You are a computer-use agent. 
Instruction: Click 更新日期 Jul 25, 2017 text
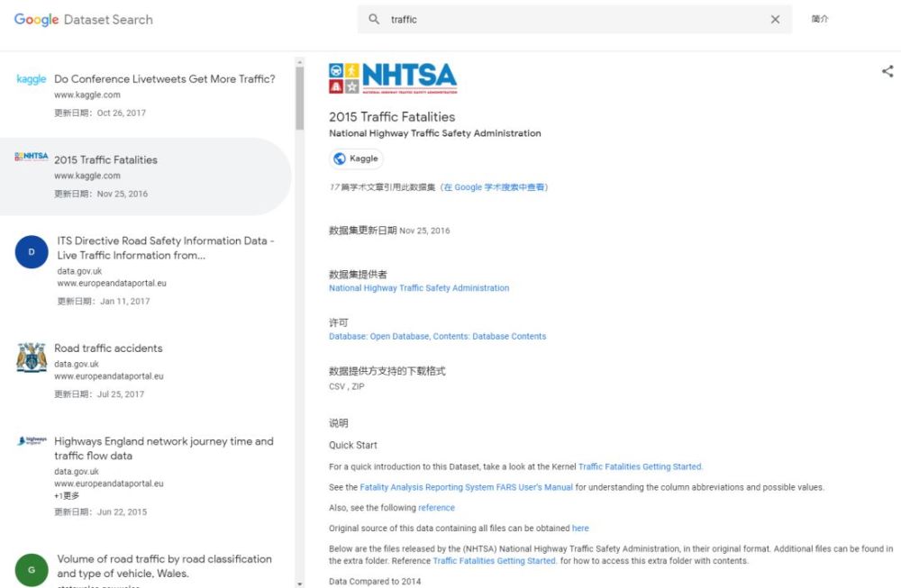click(x=99, y=394)
